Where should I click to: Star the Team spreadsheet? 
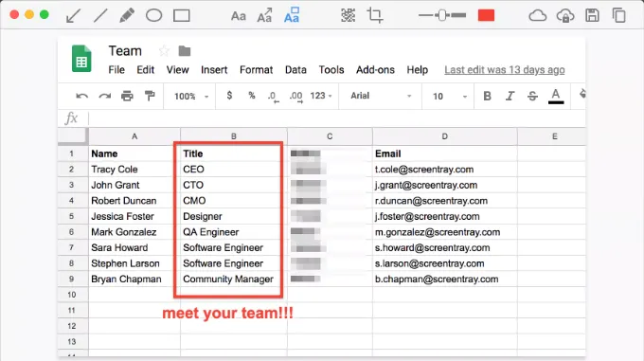click(164, 51)
